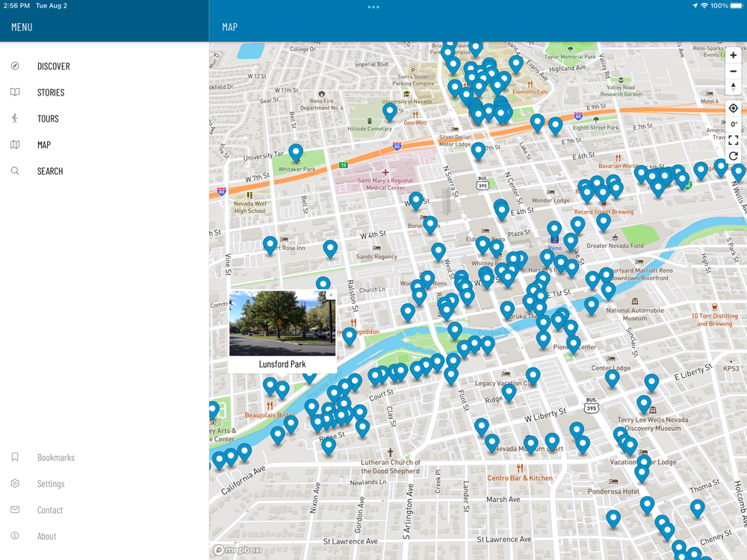This screenshot has height=560, width=747.
Task: Tap the three-dot multitasking indicator
Action: pos(373,7)
